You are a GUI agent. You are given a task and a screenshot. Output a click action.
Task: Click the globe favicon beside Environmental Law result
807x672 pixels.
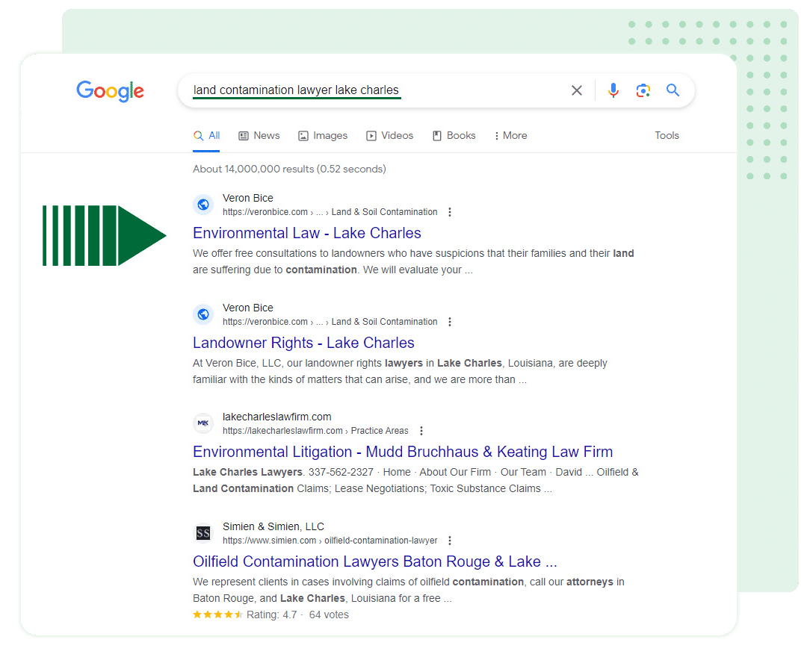(x=203, y=205)
